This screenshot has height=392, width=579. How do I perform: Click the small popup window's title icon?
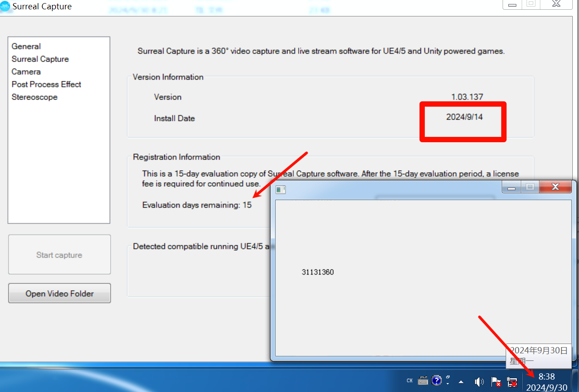point(280,190)
